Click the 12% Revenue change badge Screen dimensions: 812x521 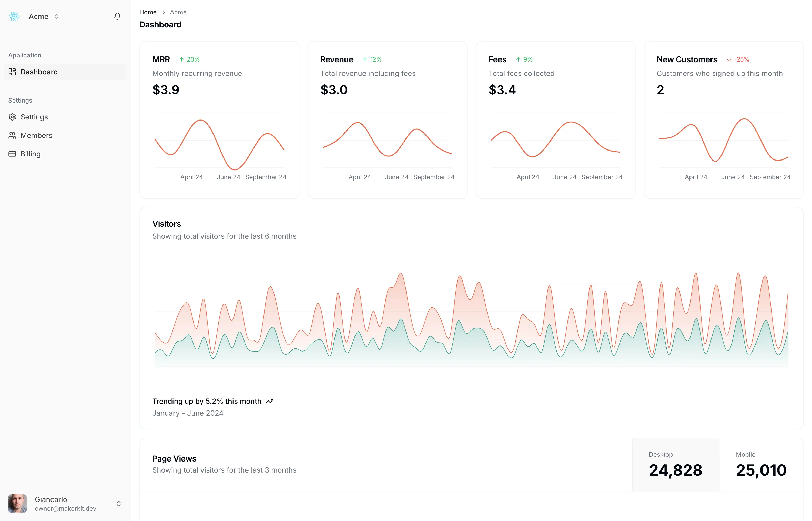372,59
